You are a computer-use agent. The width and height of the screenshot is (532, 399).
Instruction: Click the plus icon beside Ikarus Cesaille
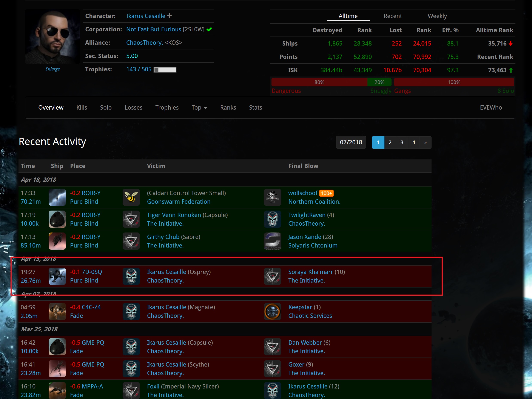pos(169,16)
